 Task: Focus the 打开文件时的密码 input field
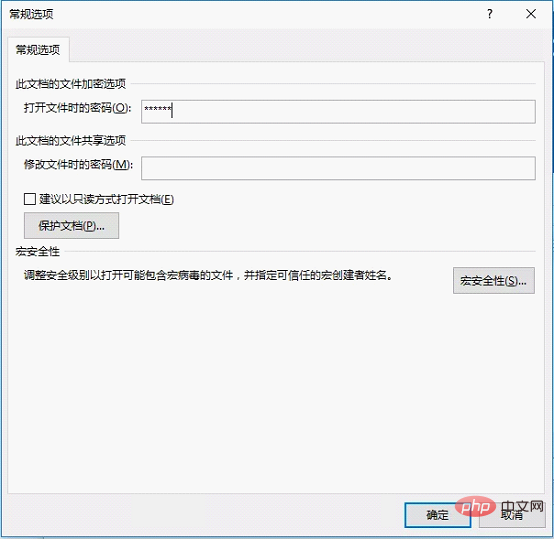[x=338, y=112]
